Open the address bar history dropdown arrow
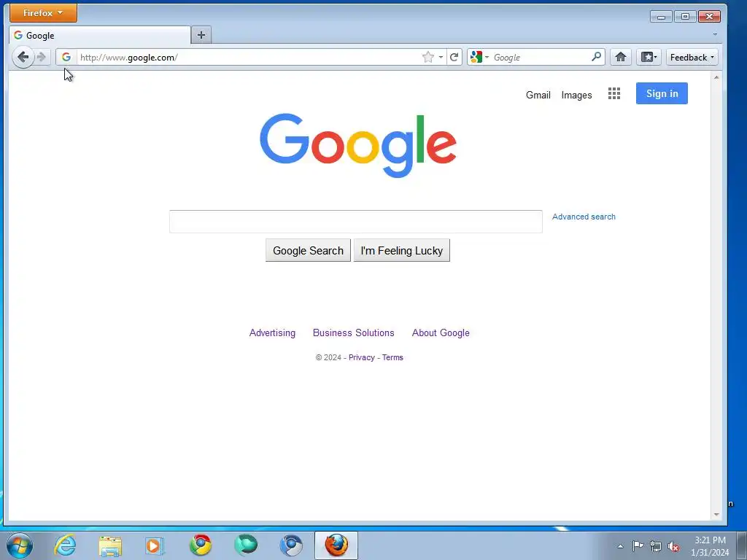Screen dimensions: 747x560 coord(441,57)
